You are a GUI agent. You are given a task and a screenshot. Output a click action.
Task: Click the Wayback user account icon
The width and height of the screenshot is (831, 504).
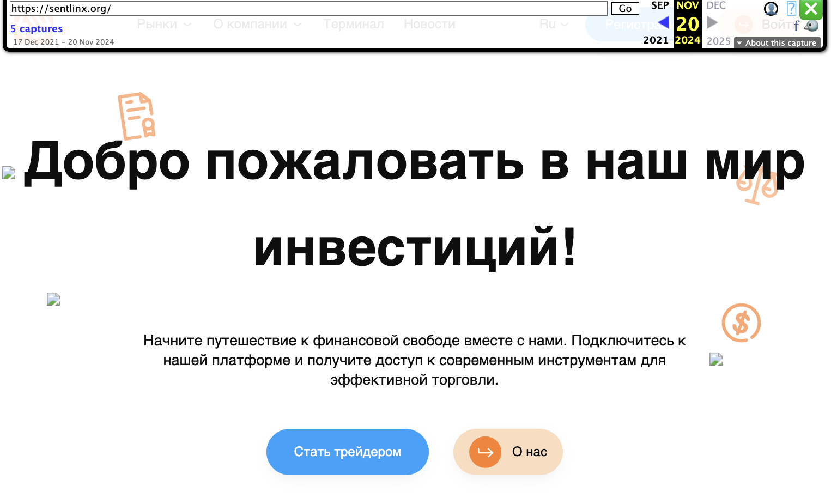pos(771,9)
